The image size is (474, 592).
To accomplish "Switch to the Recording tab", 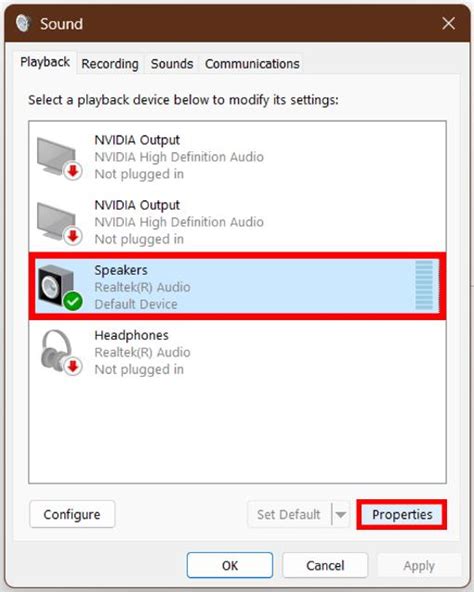I will pyautogui.click(x=110, y=64).
